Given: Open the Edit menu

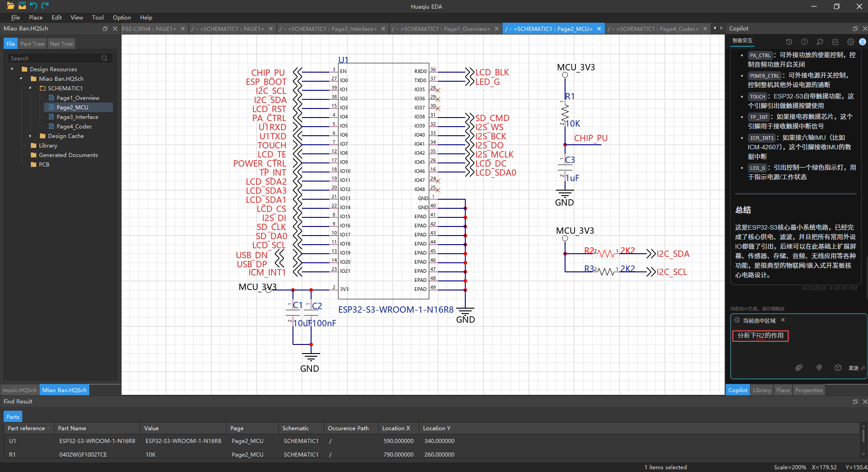Looking at the screenshot, I should click(x=57, y=18).
